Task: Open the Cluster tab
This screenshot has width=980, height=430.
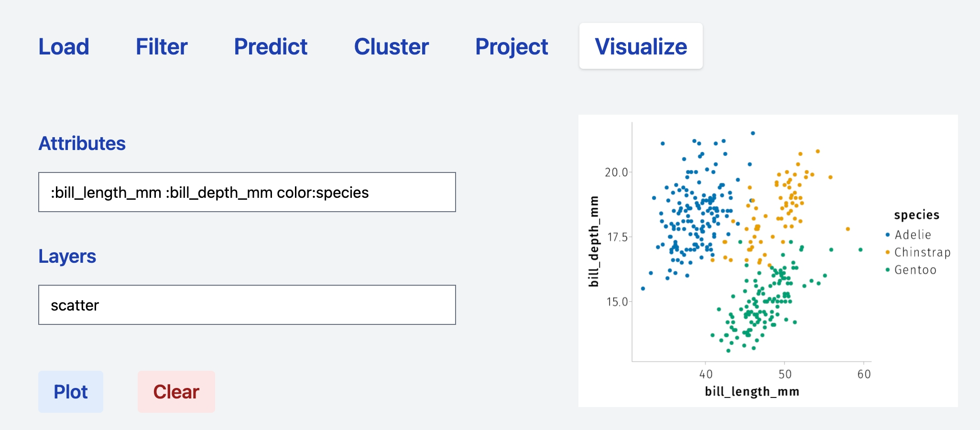Action: (391, 47)
